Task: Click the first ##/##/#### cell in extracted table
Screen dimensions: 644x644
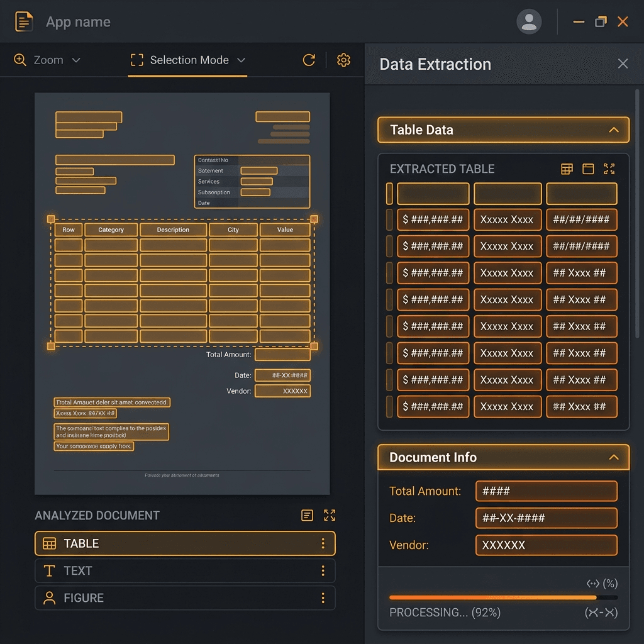Action: pos(581,219)
